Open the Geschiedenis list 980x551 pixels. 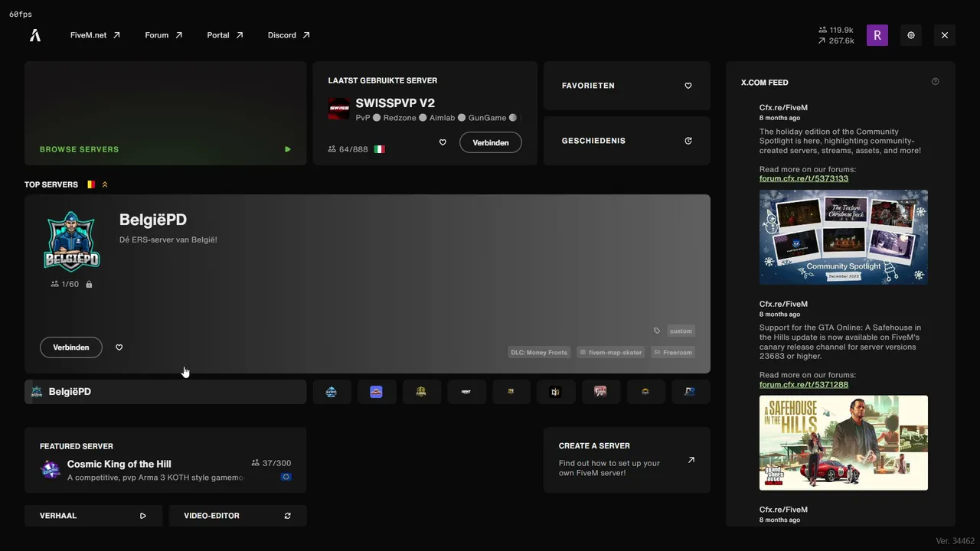[x=627, y=141]
